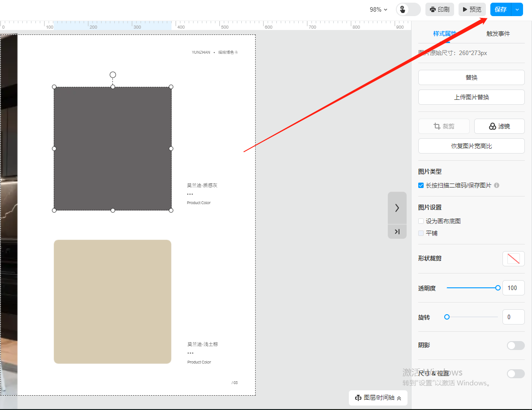This screenshot has height=410, width=532.
Task: Click the 替换 replace button
Action: 471,77
